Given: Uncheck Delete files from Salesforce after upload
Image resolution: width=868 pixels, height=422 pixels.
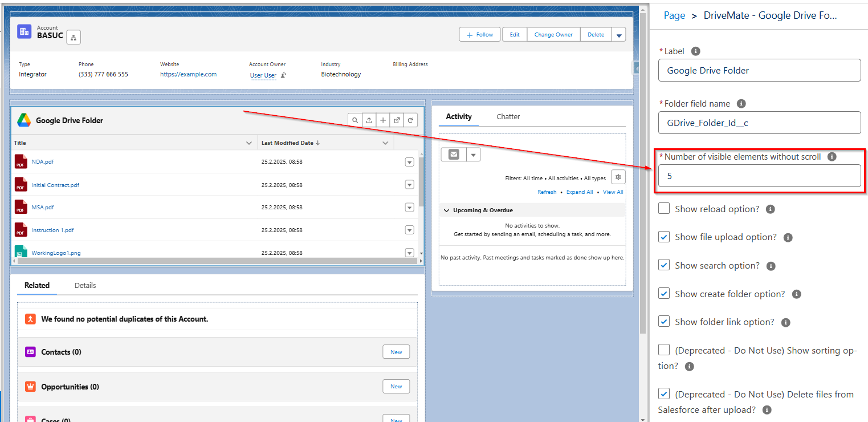Looking at the screenshot, I should [x=663, y=393].
